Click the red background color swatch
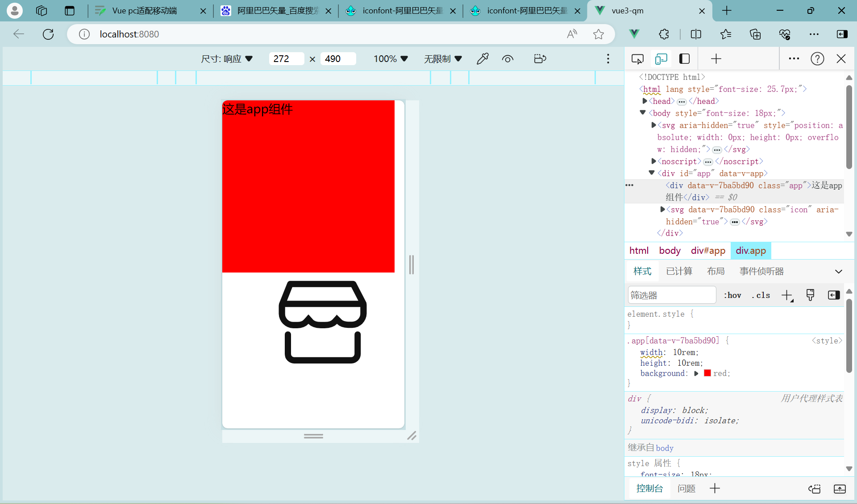857x504 pixels. [707, 373]
